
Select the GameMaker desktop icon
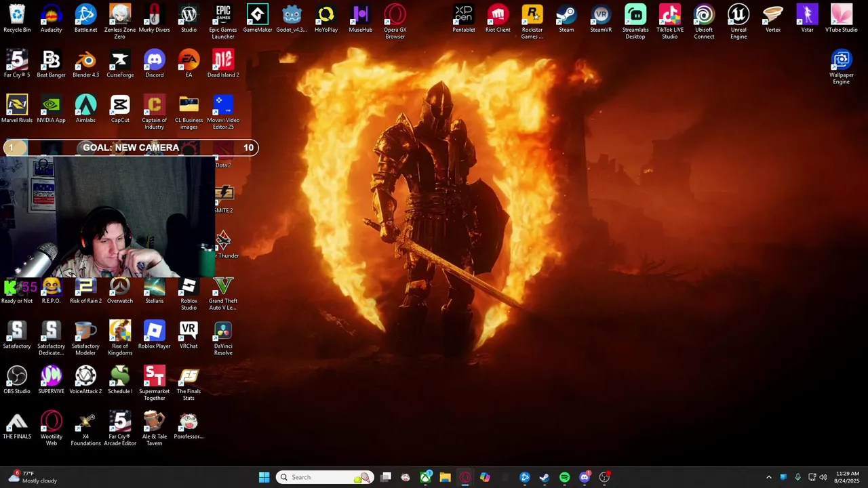coord(258,19)
